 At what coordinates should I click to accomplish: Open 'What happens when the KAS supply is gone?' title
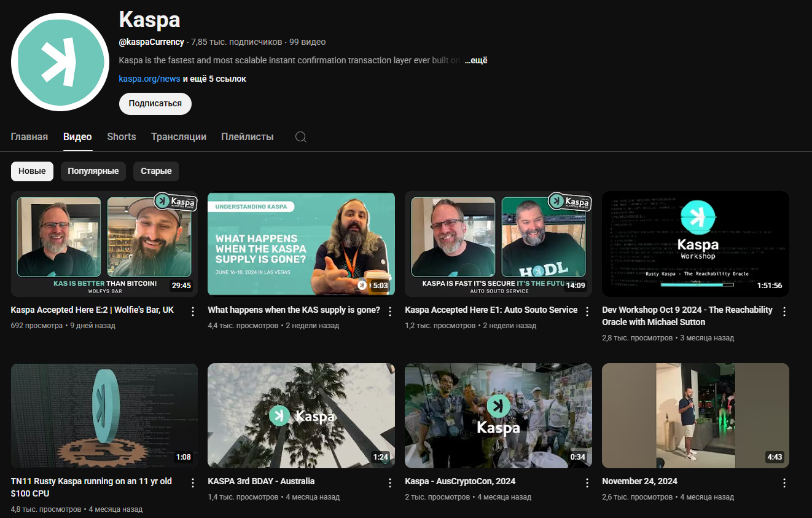[294, 310]
